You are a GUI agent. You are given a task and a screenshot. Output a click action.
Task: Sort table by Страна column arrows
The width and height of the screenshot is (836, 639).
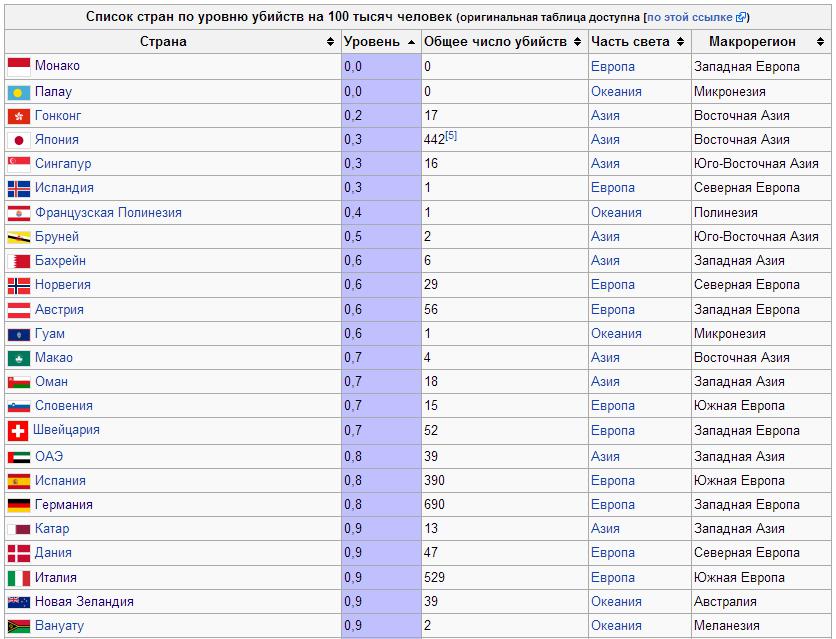tap(331, 42)
